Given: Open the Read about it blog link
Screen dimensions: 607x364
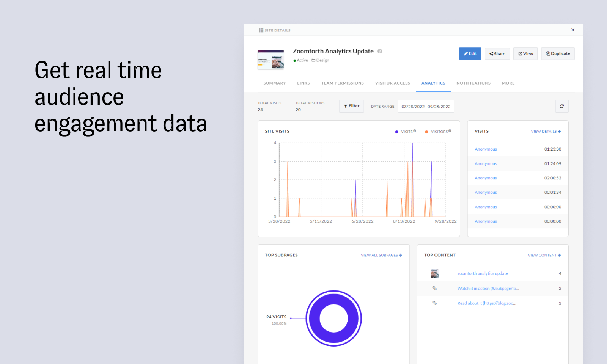Looking at the screenshot, I should (487, 303).
